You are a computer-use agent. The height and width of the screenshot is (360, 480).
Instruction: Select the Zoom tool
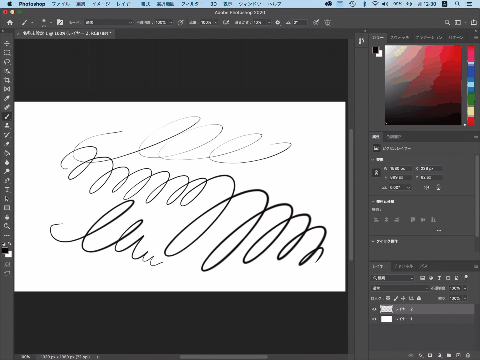click(7, 226)
